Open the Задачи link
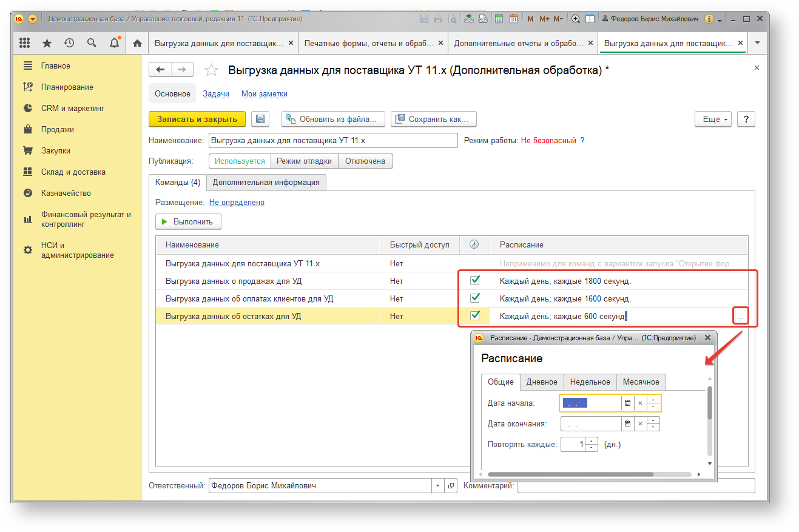This screenshot has height=532, width=799. (216, 94)
